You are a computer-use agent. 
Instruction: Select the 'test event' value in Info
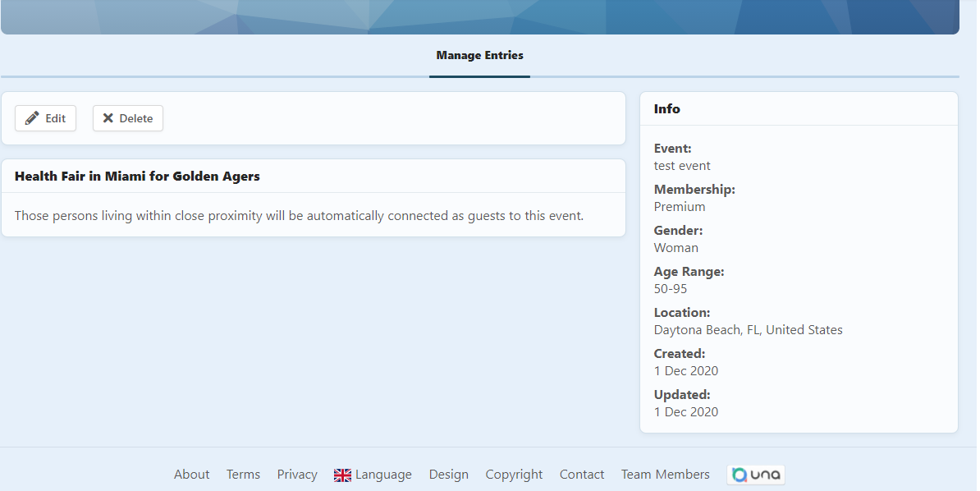coord(682,166)
